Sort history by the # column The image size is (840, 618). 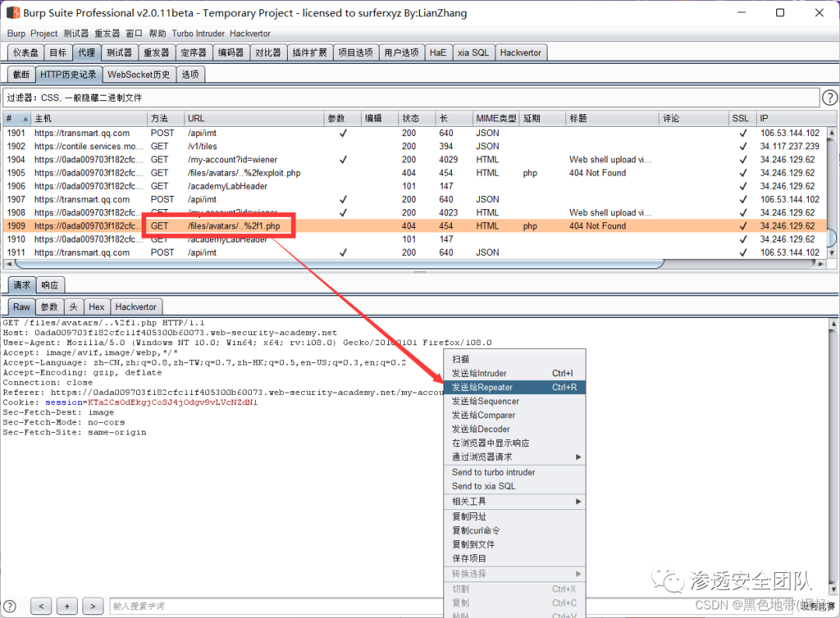(17, 118)
